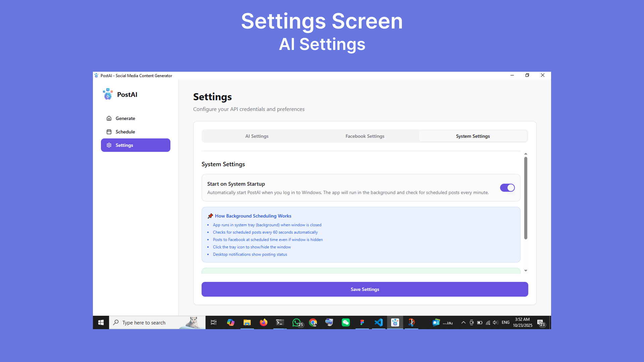Click the Save Settings button

coord(365,289)
